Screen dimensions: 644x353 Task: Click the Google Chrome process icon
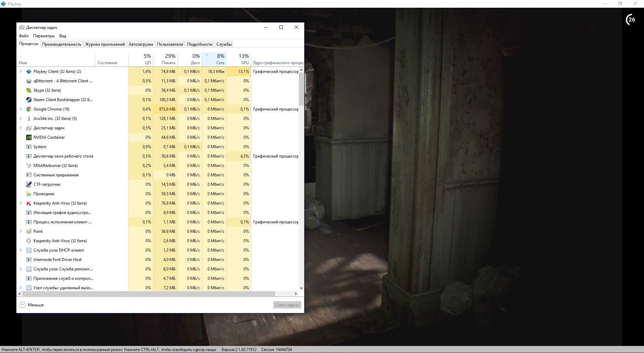(x=29, y=109)
